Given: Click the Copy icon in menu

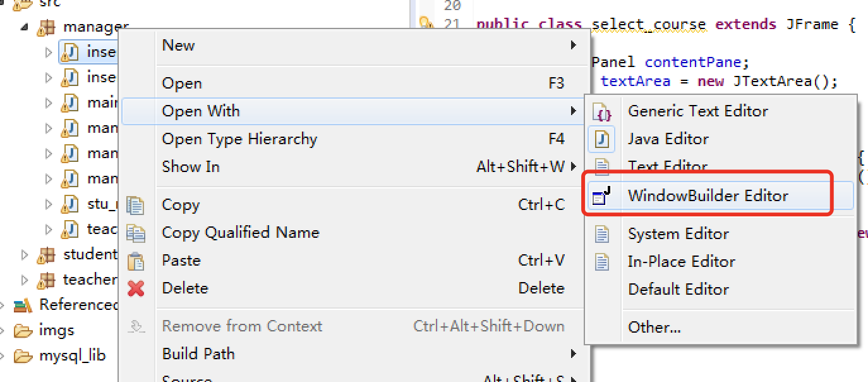Looking at the screenshot, I should tap(136, 205).
